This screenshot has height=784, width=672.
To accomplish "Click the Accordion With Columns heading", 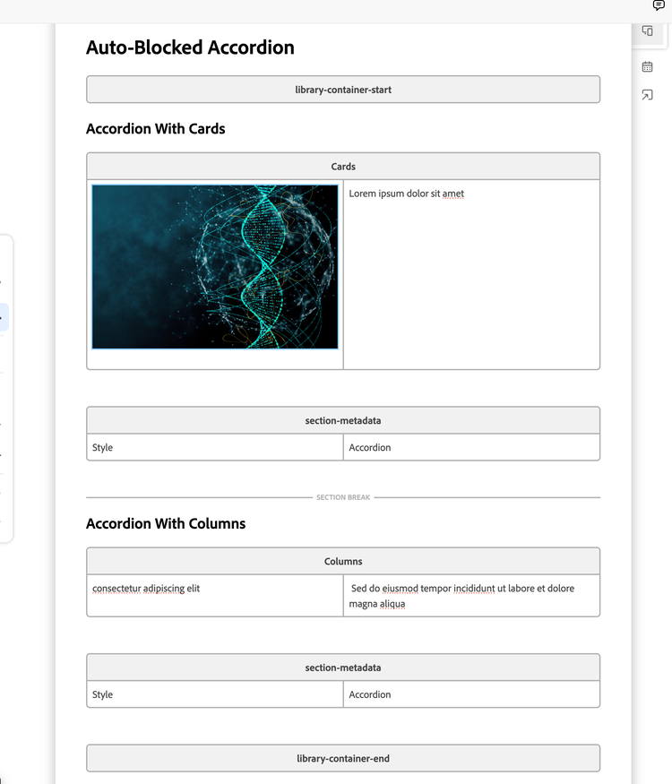I will point(166,523).
